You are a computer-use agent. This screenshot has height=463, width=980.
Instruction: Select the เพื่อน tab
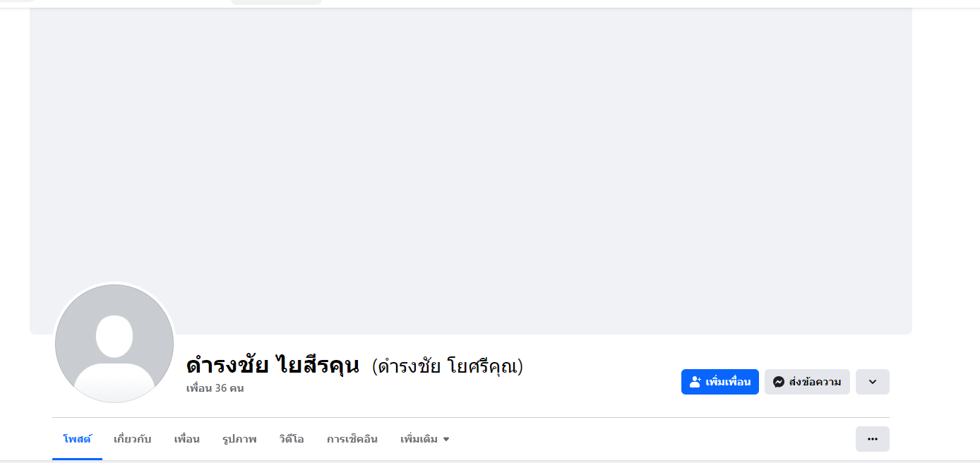(x=186, y=439)
